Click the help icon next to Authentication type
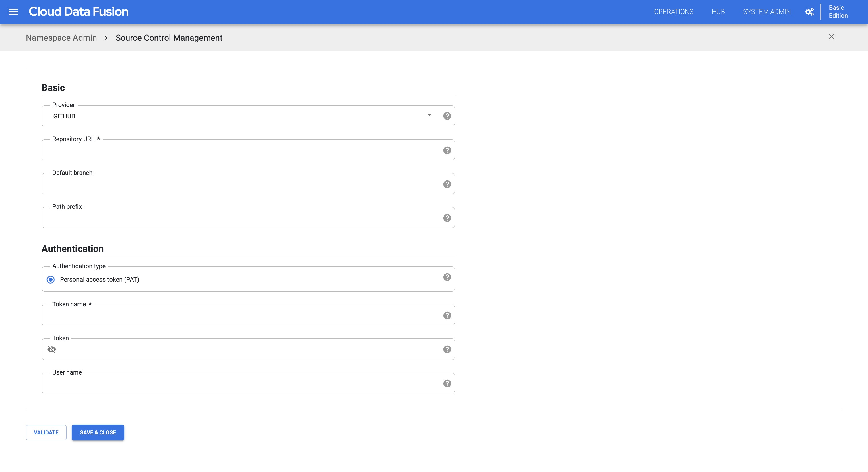The image size is (868, 472). (447, 277)
